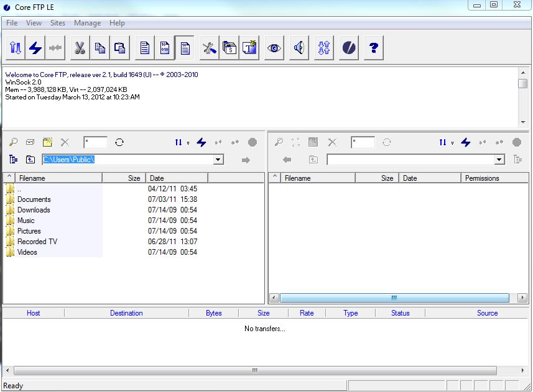This screenshot has width=533, height=392.
Task: Sort the local list by Size column
Action: pos(124,178)
